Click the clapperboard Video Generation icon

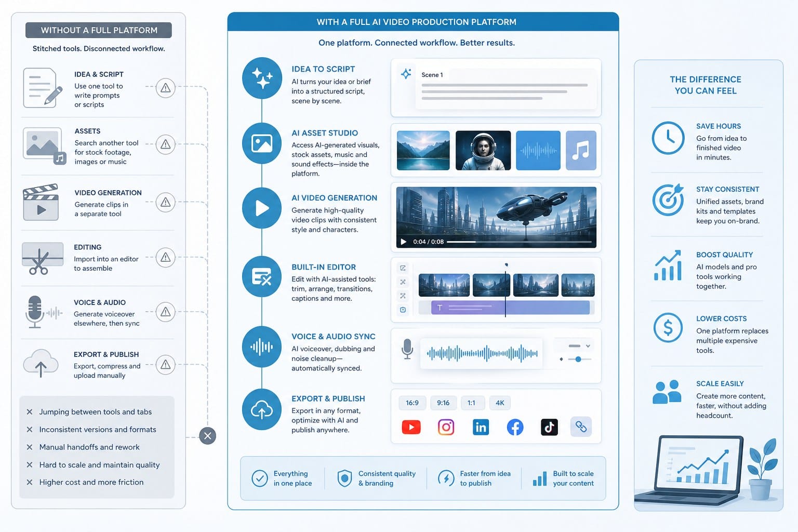(x=41, y=202)
